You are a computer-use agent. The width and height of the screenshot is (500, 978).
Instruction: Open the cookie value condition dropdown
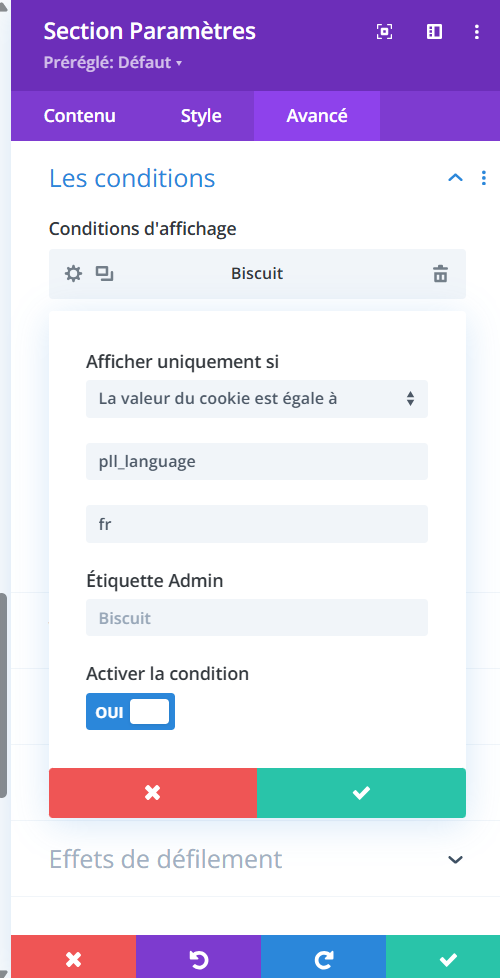pos(257,399)
